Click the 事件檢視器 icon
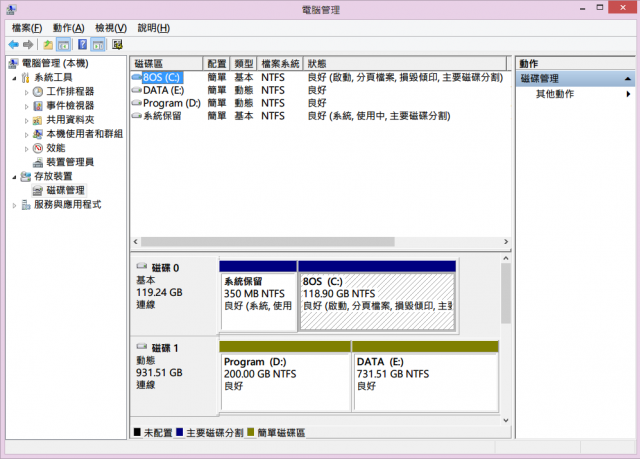Image resolution: width=640 pixels, height=459 pixels. click(38, 106)
